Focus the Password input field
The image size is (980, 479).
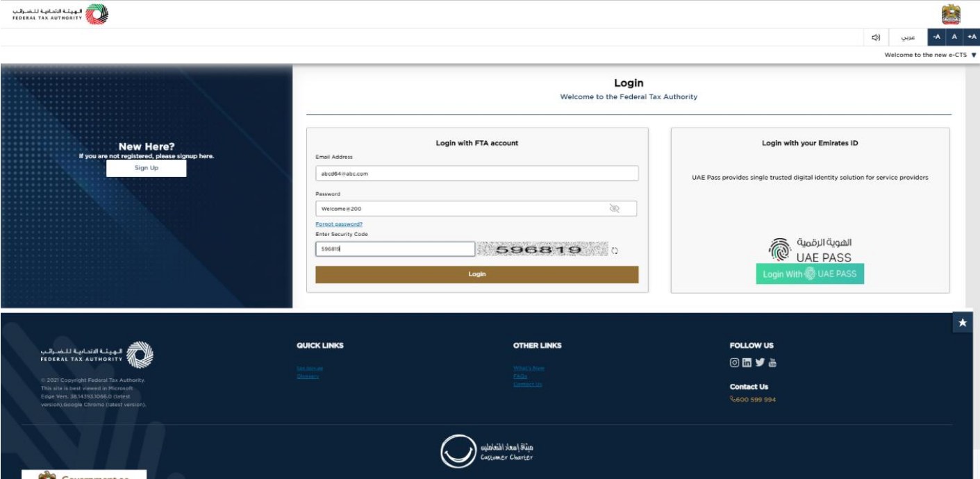[x=476, y=208]
